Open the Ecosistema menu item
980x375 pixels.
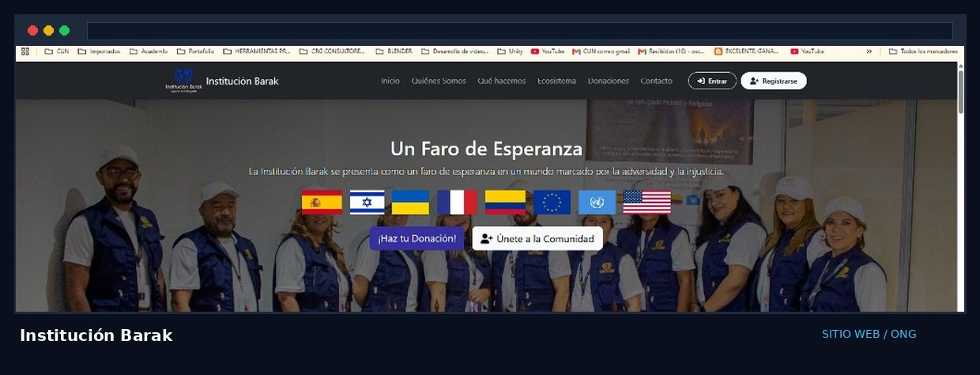click(x=556, y=81)
